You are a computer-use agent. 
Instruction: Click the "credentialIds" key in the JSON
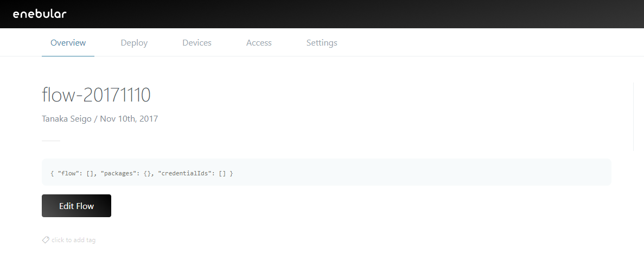(x=184, y=173)
